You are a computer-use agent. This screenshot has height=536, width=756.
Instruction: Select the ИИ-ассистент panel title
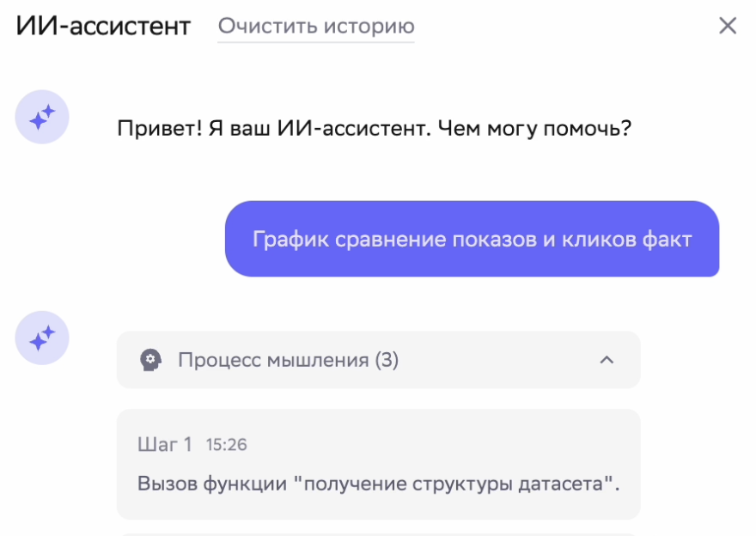(x=101, y=25)
